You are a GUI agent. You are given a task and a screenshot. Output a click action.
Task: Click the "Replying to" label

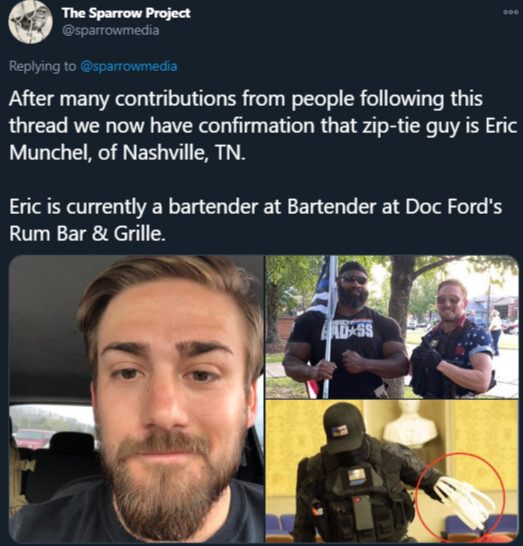pyautogui.click(x=42, y=66)
